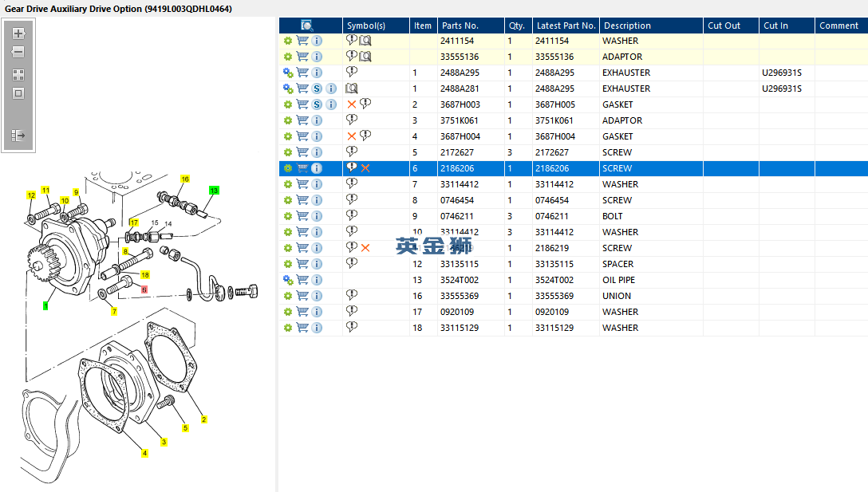This screenshot has width=868, height=492.
Task: Click the UNION description cell
Action: point(617,296)
